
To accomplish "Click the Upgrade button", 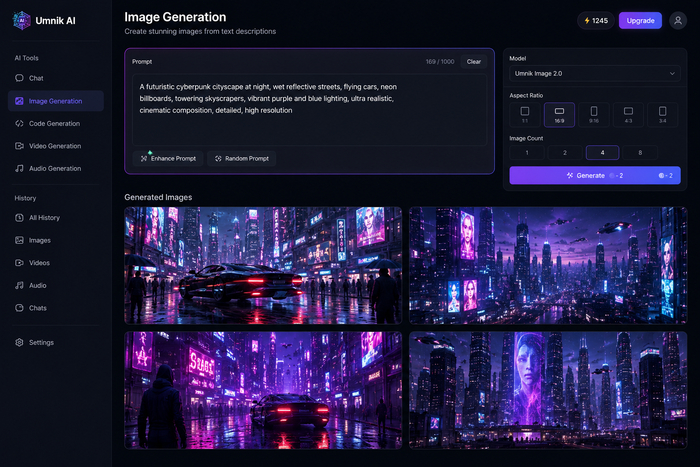I will click(640, 21).
